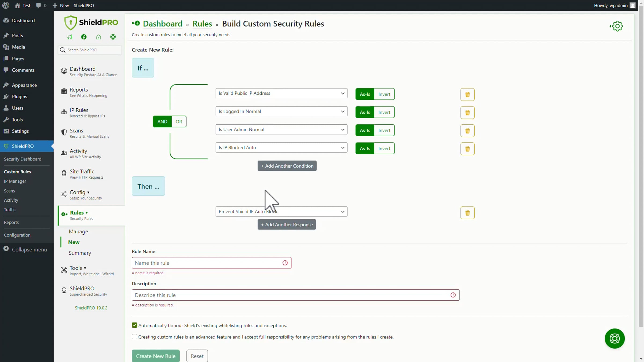Click the home icon under ShieldPRO logo
The height and width of the screenshot is (362, 644).
click(98, 37)
